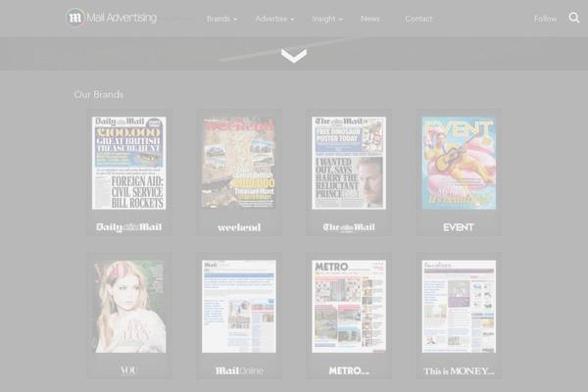Image resolution: width=588 pixels, height=392 pixels.
Task: Open The Mail on Sunday cover thumbnail
Action: [x=349, y=163]
